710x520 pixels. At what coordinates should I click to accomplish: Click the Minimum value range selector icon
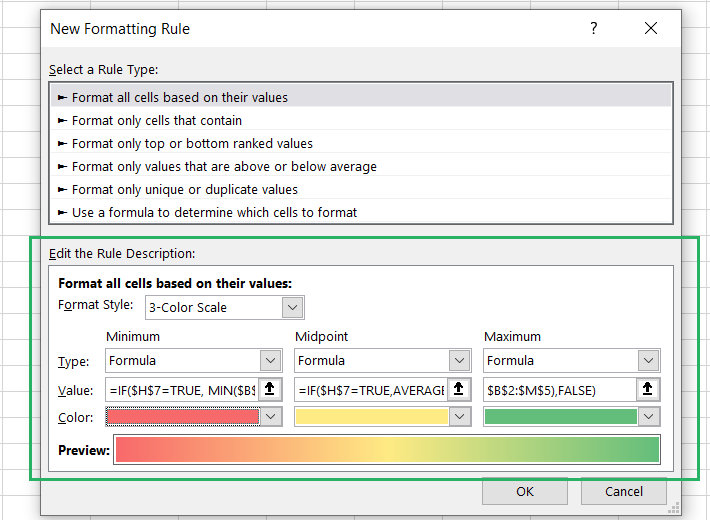point(271,389)
